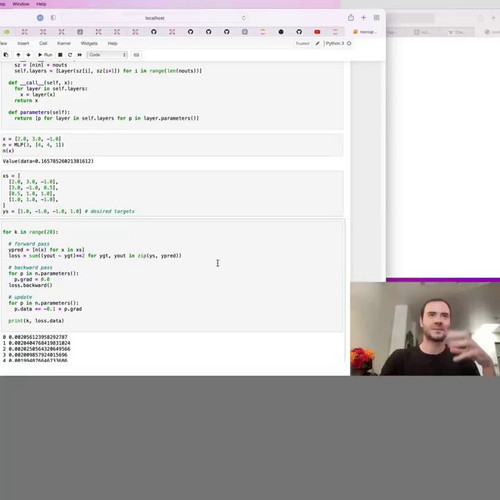Open the Kernel menu

(x=64, y=43)
